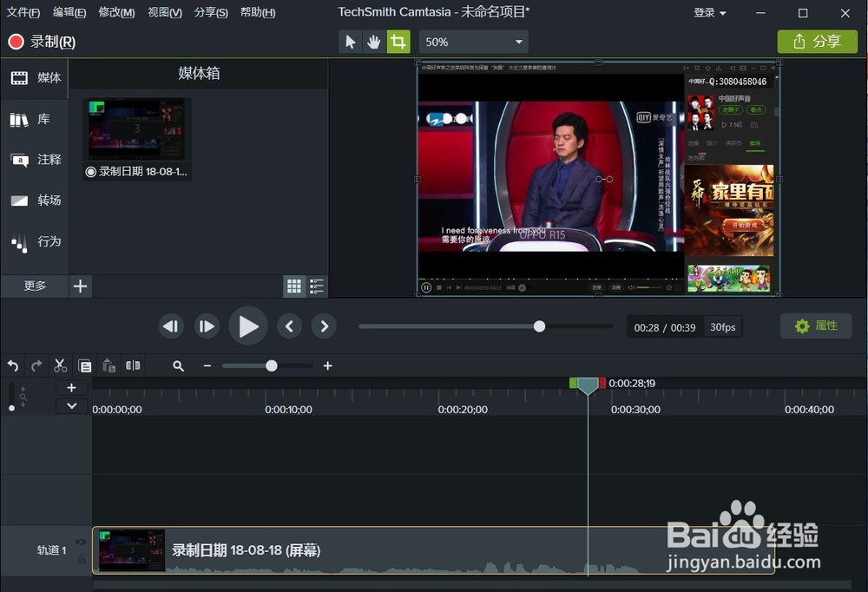Click the playback scrubber slider handle

point(540,326)
